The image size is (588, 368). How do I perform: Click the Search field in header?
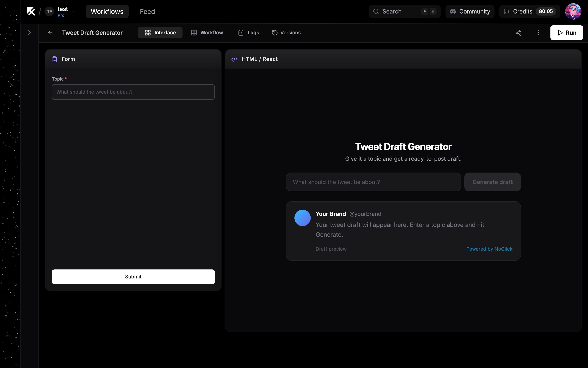pos(404,11)
